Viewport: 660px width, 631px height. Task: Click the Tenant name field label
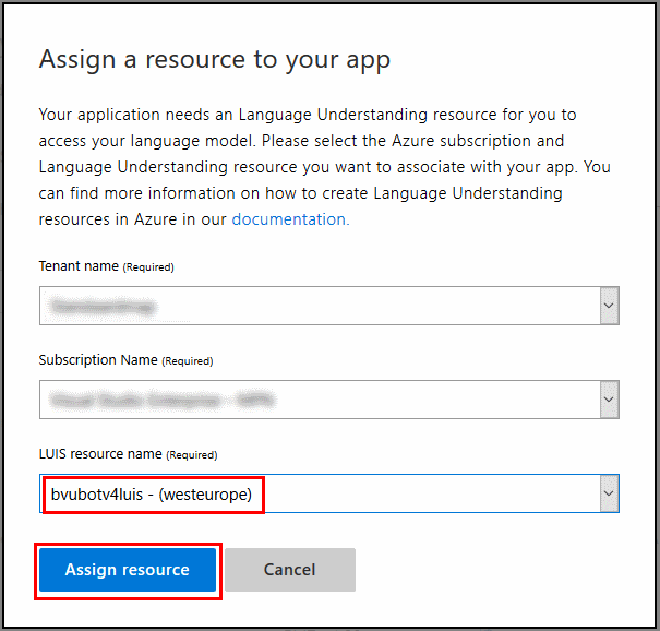point(79,267)
